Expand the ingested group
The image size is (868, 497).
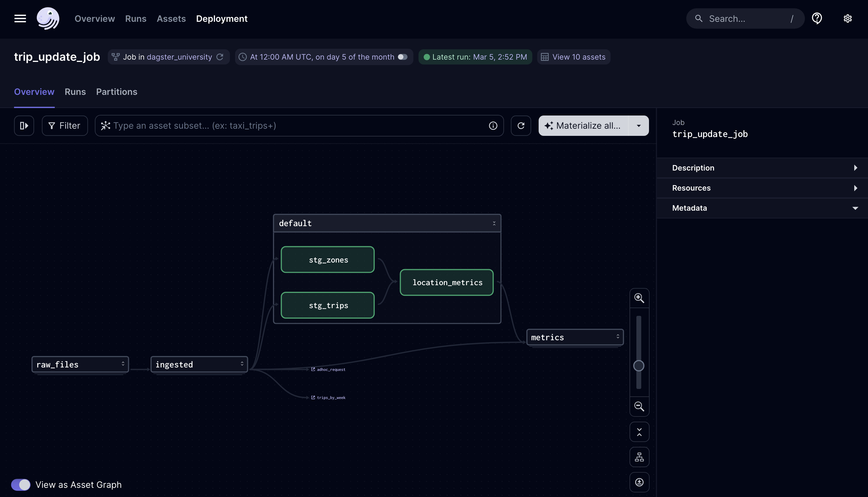coord(242,364)
